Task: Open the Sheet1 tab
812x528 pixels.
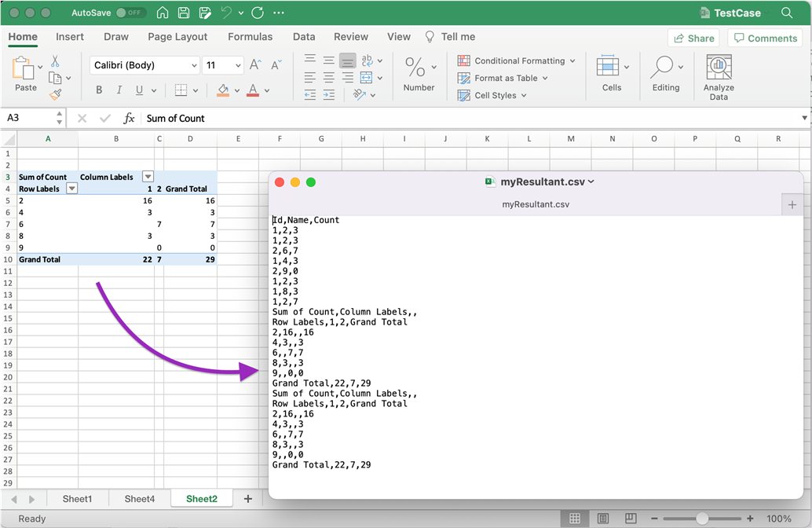Action: pyautogui.click(x=77, y=498)
